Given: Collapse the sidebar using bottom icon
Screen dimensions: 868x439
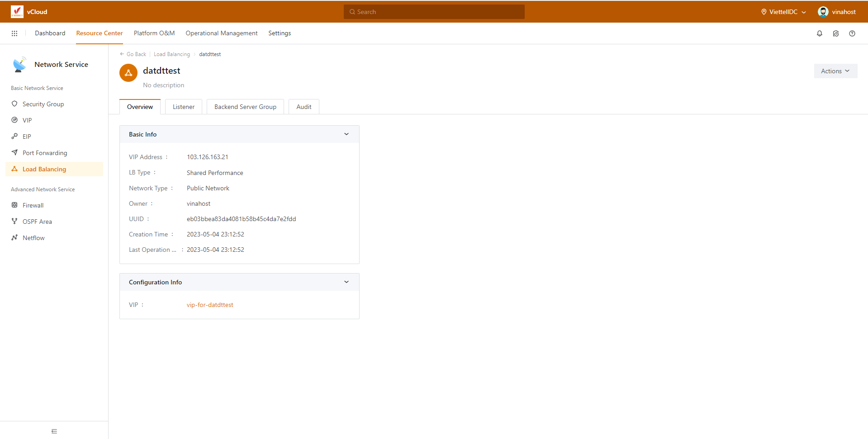Looking at the screenshot, I should [54, 431].
